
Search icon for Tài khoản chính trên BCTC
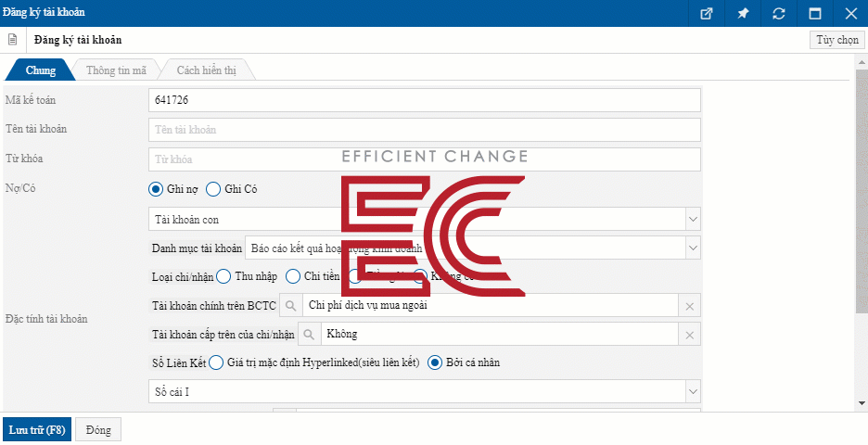(x=290, y=306)
